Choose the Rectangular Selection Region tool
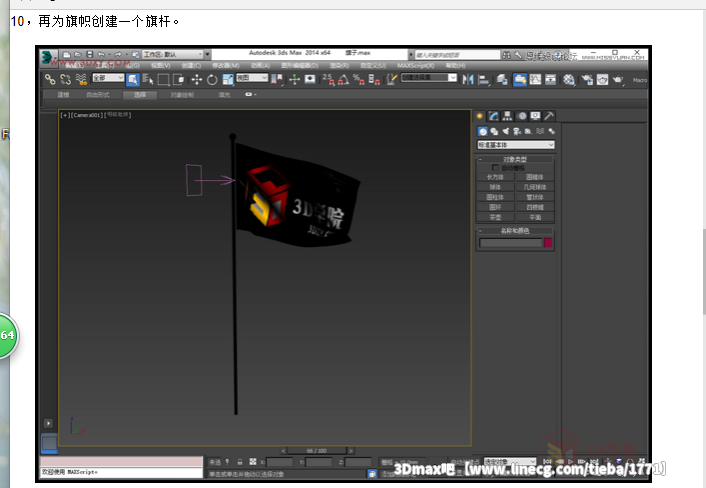This screenshot has width=706, height=488. (x=163, y=80)
